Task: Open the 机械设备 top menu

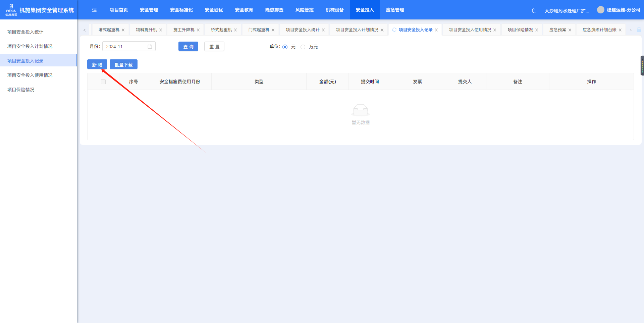Action: point(334,10)
